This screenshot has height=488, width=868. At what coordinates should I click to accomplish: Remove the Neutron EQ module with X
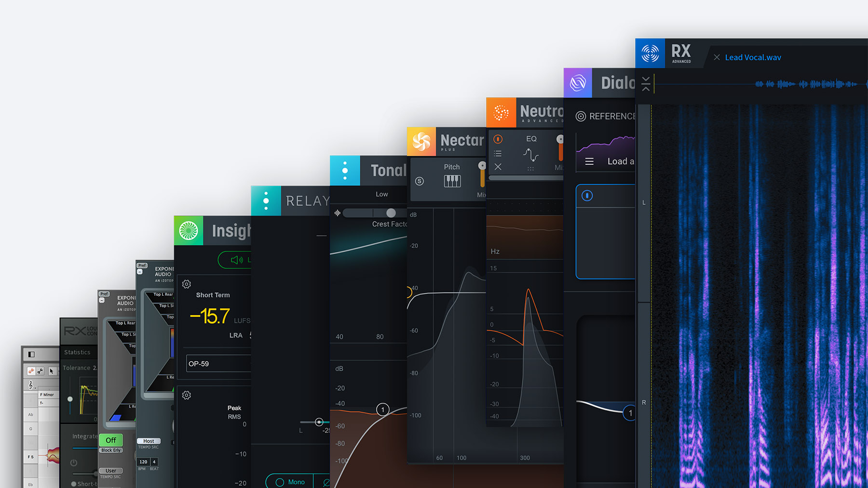(498, 167)
